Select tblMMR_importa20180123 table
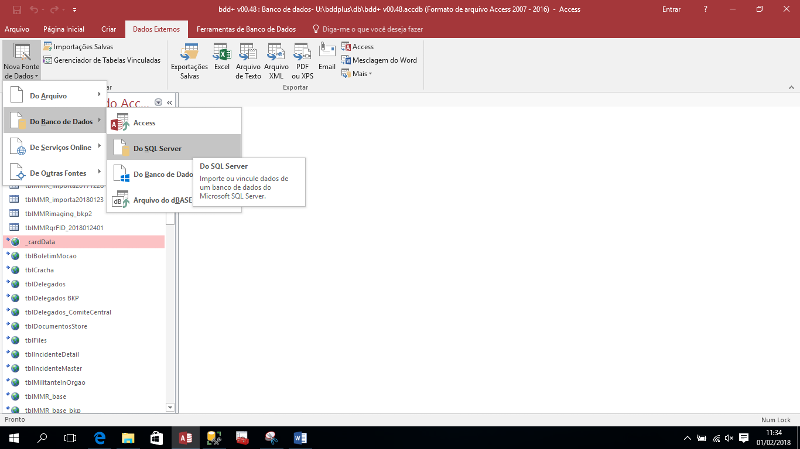This screenshot has width=800, height=449. pos(84,199)
